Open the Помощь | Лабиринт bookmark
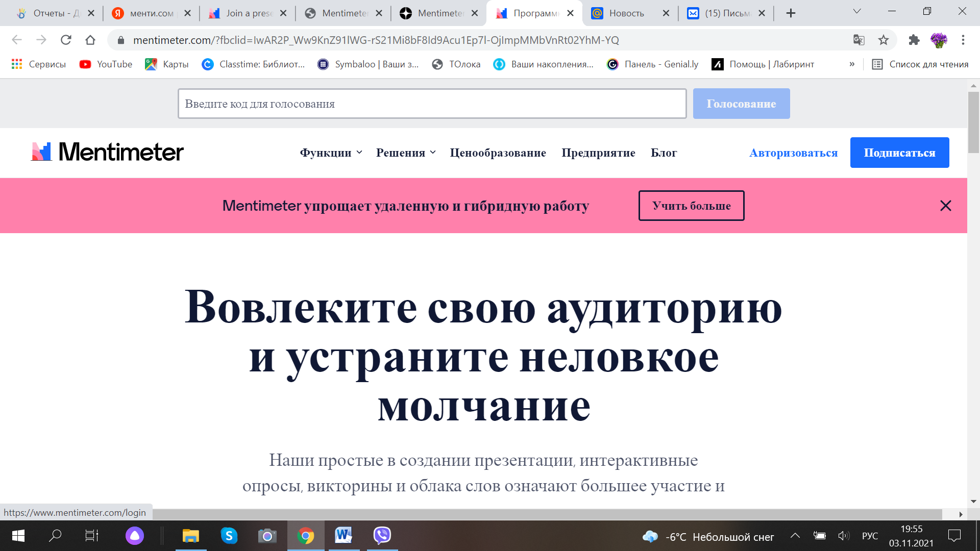The width and height of the screenshot is (980, 551). (763, 64)
